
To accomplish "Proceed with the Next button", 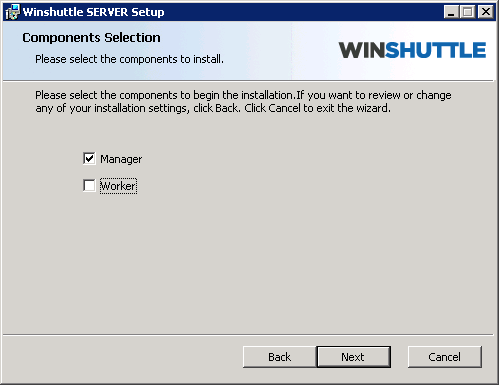I will pos(353,357).
